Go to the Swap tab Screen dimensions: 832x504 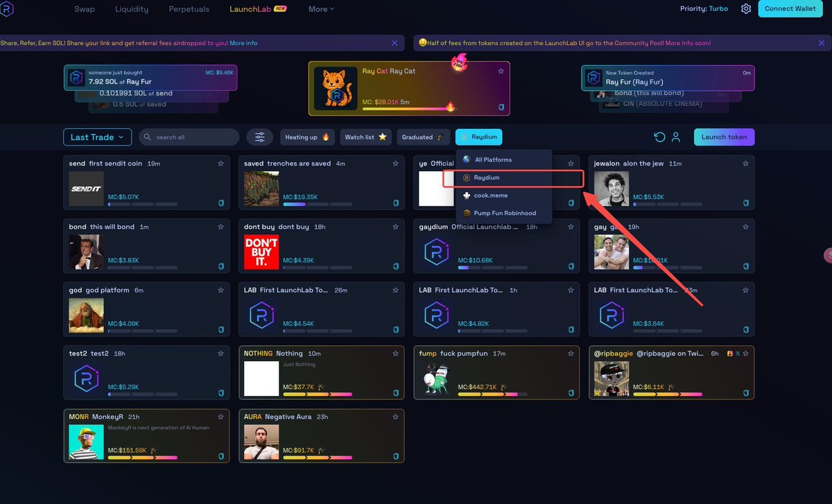[85, 9]
